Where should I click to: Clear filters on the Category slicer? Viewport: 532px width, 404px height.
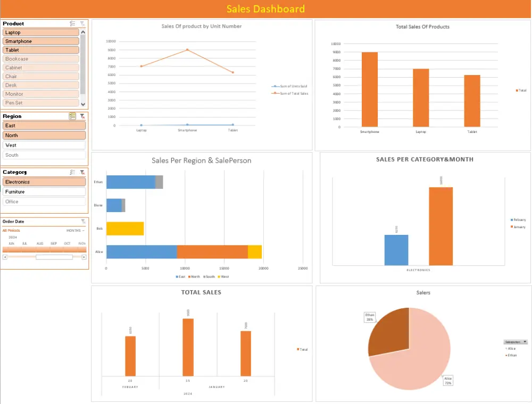(82, 172)
